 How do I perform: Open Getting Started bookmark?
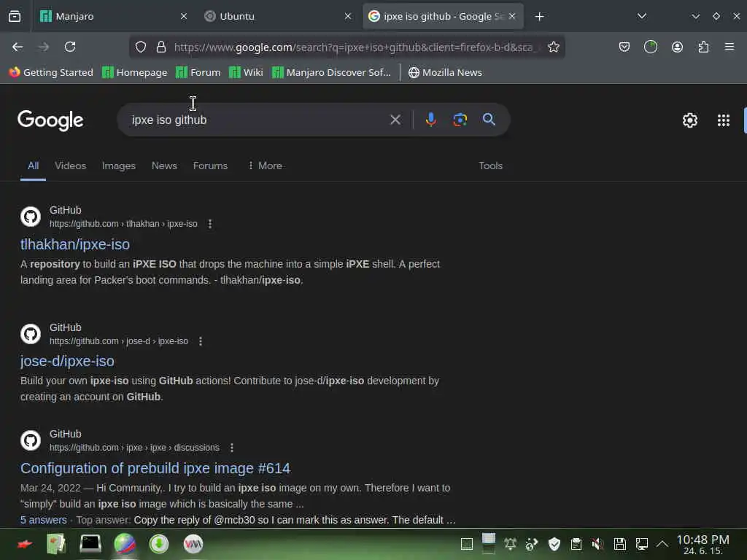click(x=51, y=72)
